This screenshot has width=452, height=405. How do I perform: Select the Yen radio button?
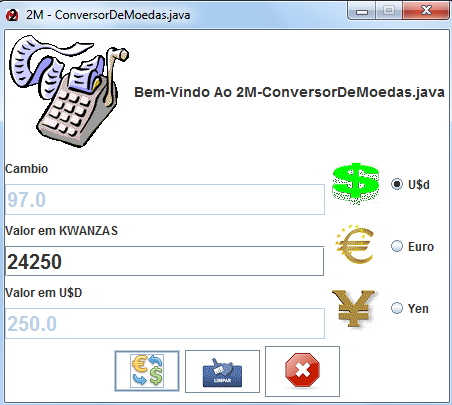397,308
